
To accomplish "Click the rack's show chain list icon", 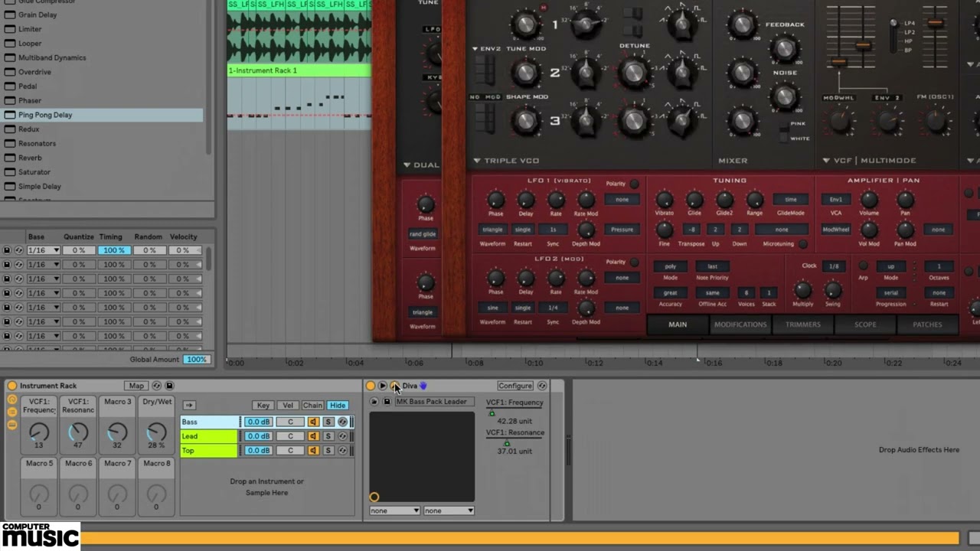I will click(x=11, y=412).
